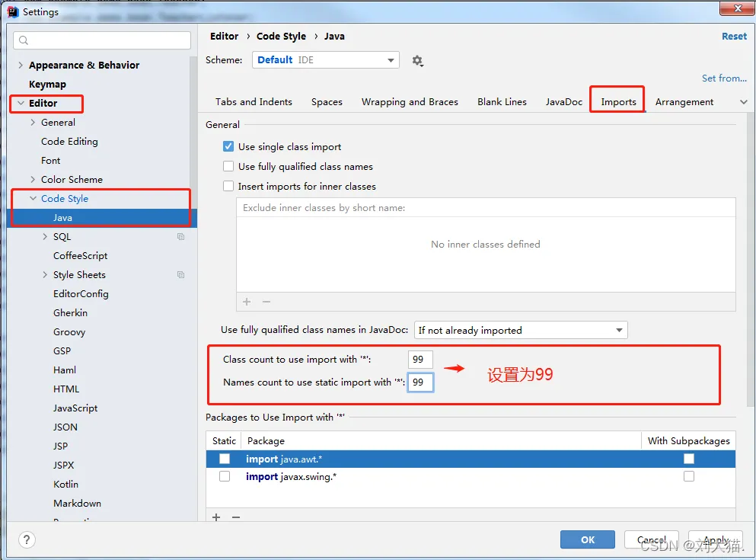756x560 pixels.
Task: Check Insert imports for inner classes
Action: (228, 186)
